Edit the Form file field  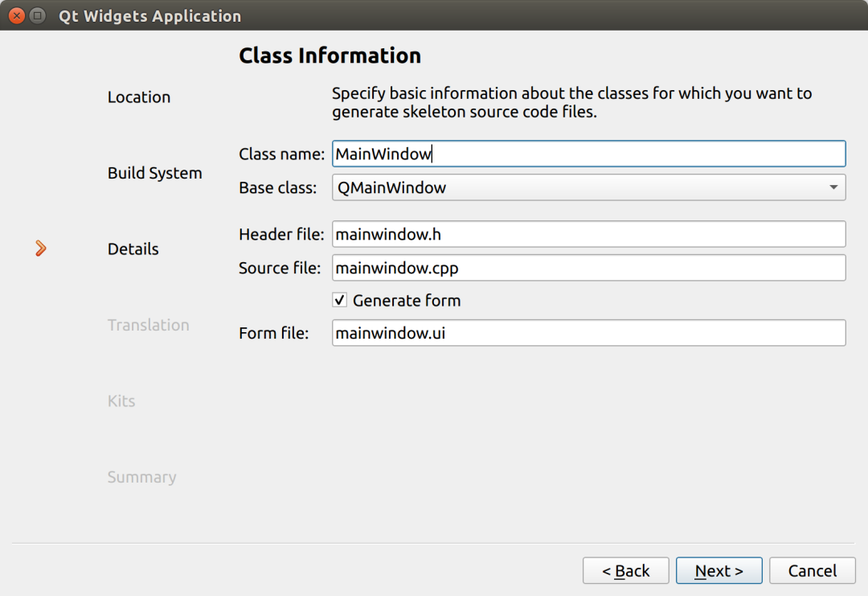588,333
